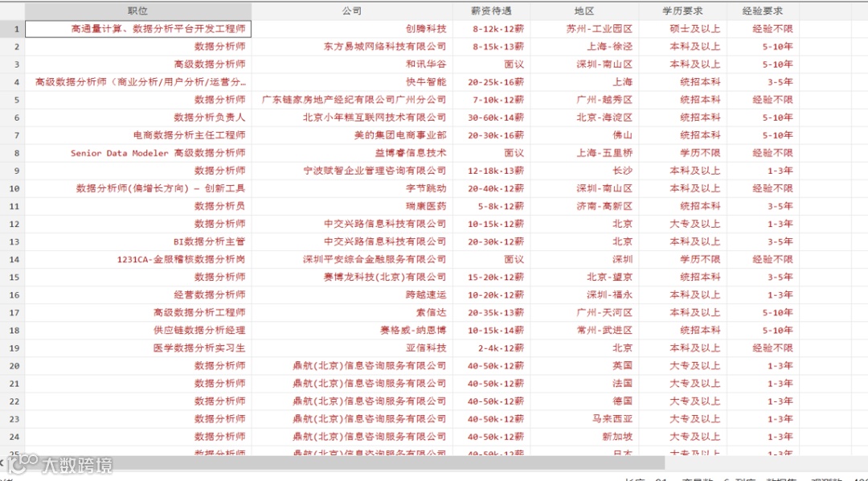
Task: Click company cell 瑞康医药
Action: (x=352, y=206)
